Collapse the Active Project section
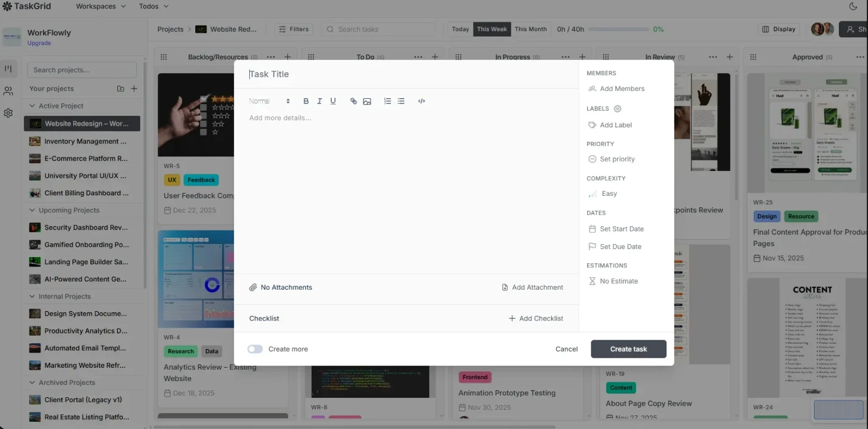Screen dimensions: 868x429 click(x=56, y=106)
